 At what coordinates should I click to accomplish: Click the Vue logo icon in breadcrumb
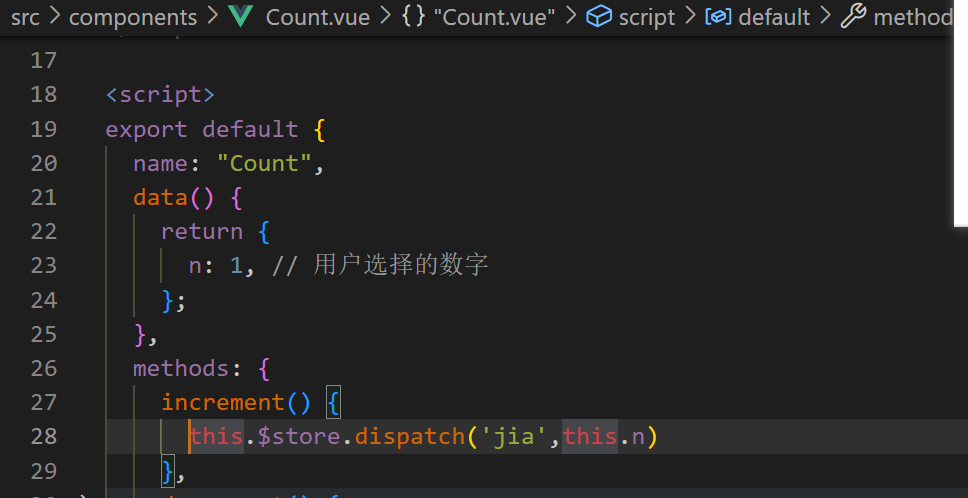[x=240, y=17]
